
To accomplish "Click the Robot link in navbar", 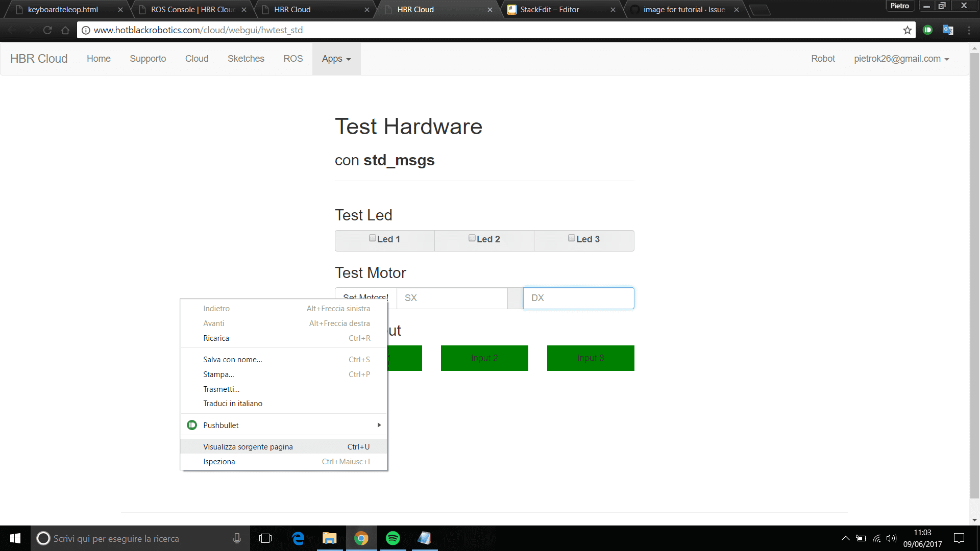I will (823, 59).
